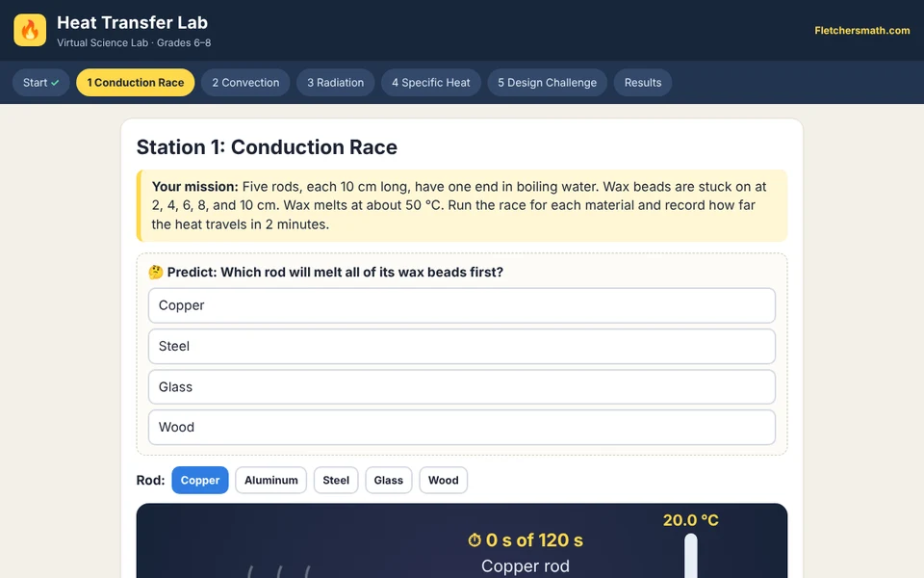Choose Steel as prediction answer

tap(462, 346)
